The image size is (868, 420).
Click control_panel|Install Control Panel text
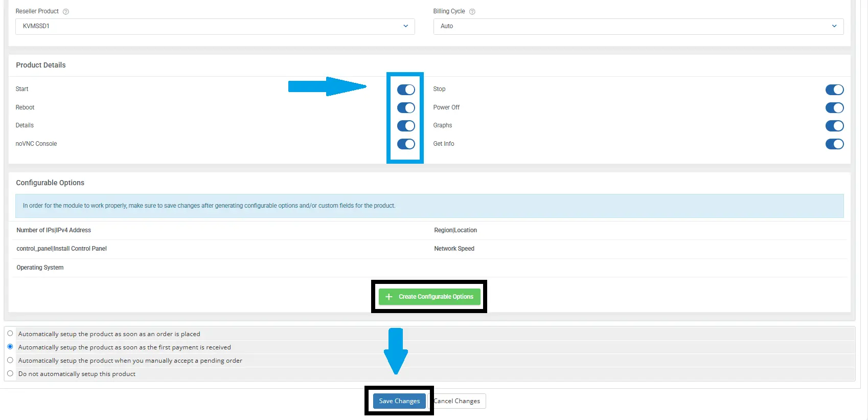(61, 249)
